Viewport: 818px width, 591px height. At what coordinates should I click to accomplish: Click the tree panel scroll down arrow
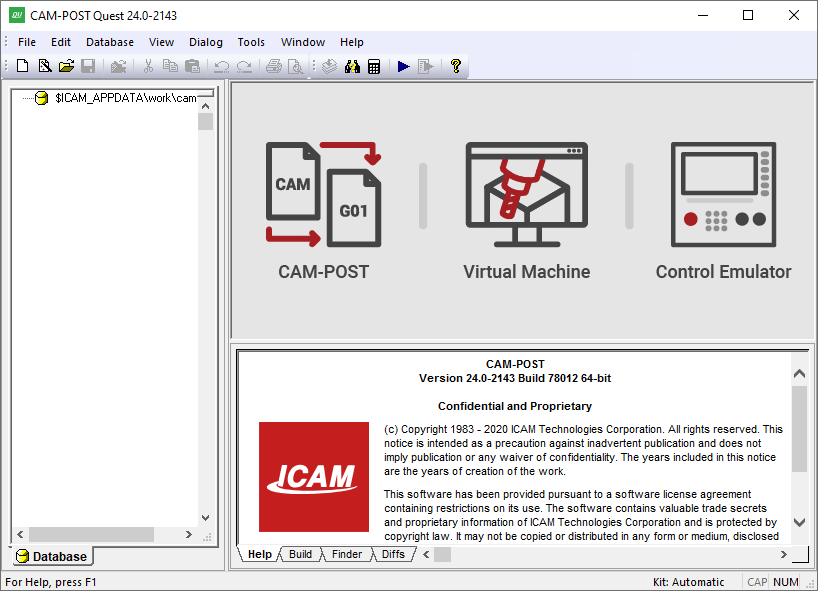[206, 518]
